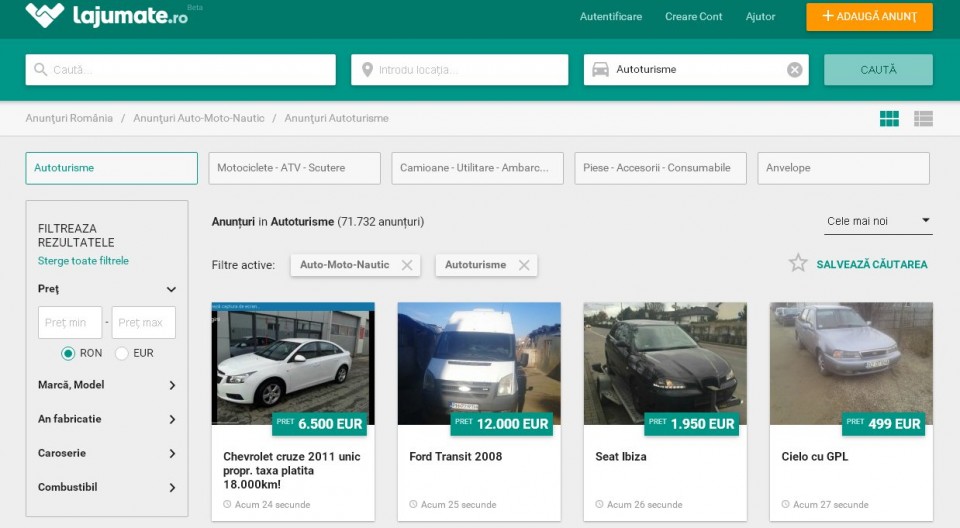Click the star icon to save search

click(x=798, y=264)
